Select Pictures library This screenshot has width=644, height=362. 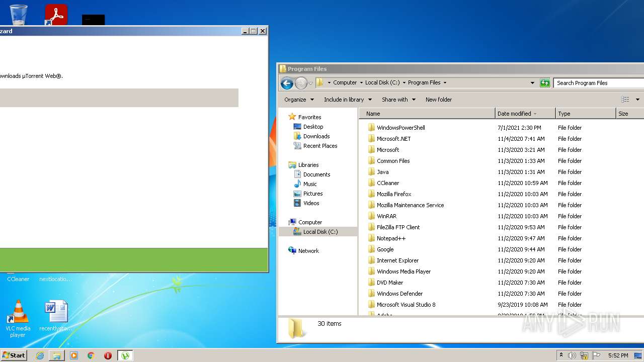[312, 194]
